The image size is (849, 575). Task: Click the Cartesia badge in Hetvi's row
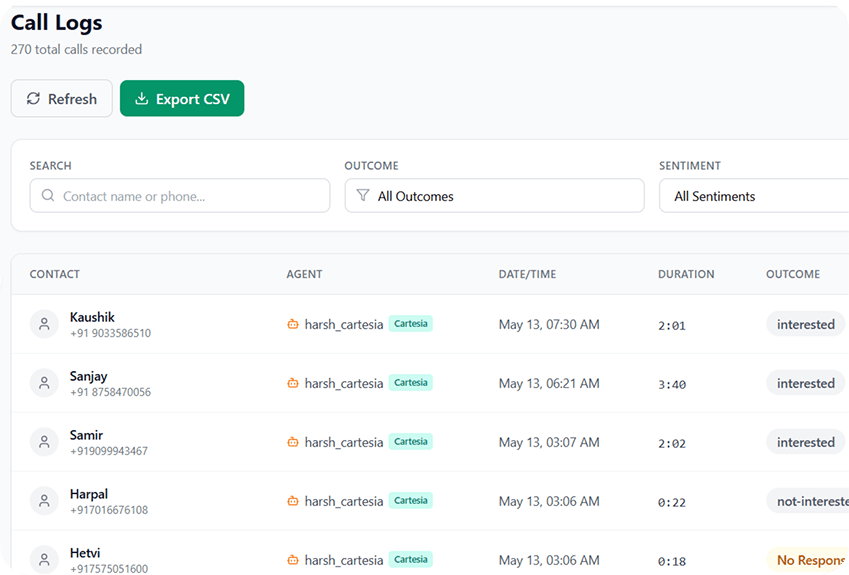click(x=410, y=559)
